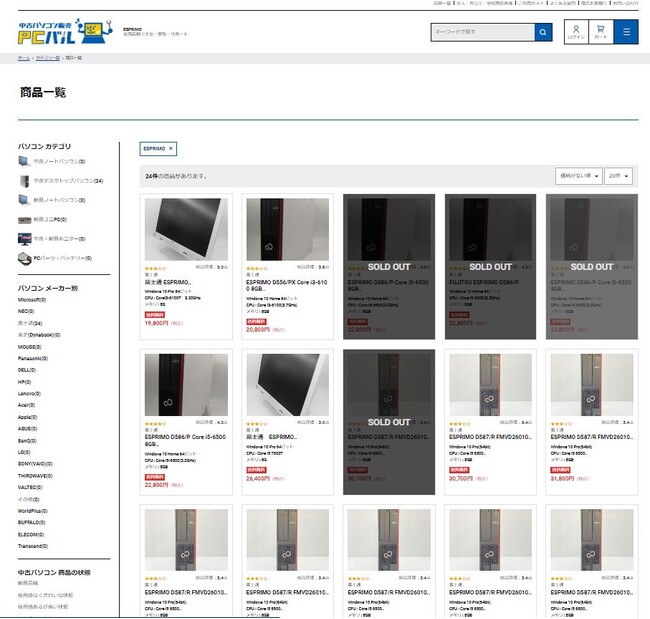Select the PCパーツ・バッテリー category icon
This screenshot has width=650, height=619.
(24, 258)
